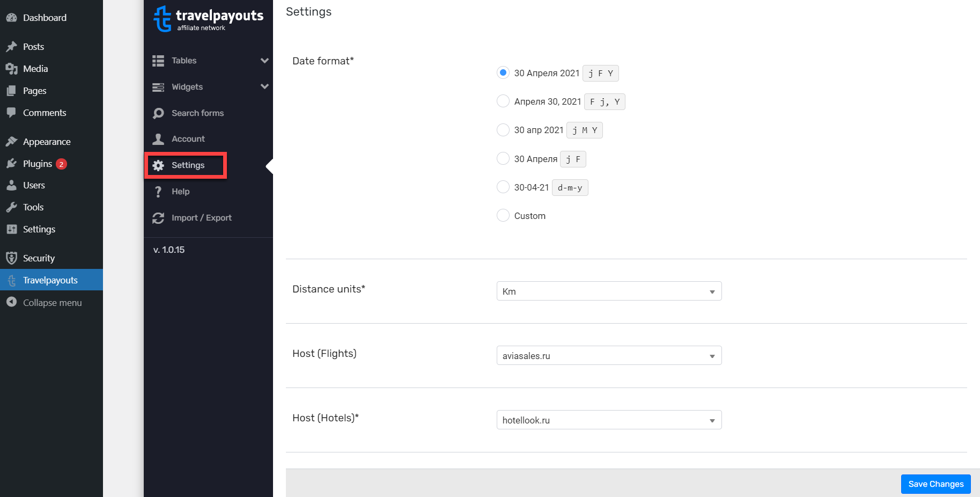This screenshot has height=497, width=980.
Task: Click the 'd-m-y' format code
Action: pyautogui.click(x=570, y=188)
